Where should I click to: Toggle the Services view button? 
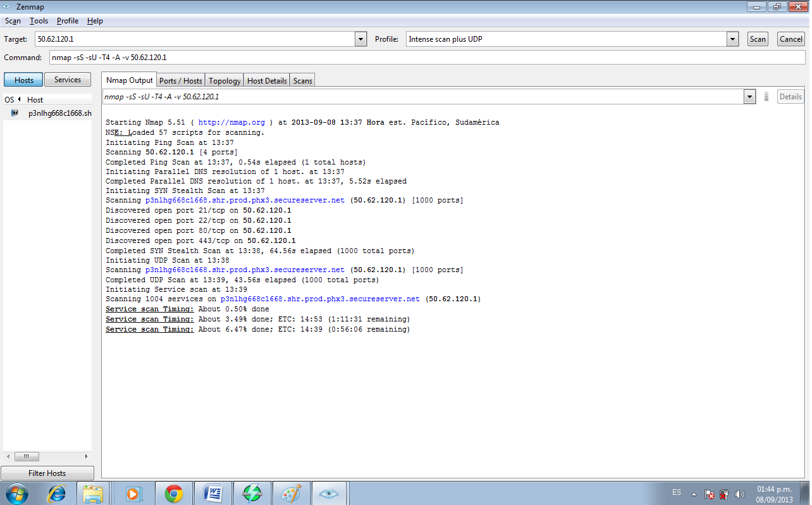click(x=68, y=80)
